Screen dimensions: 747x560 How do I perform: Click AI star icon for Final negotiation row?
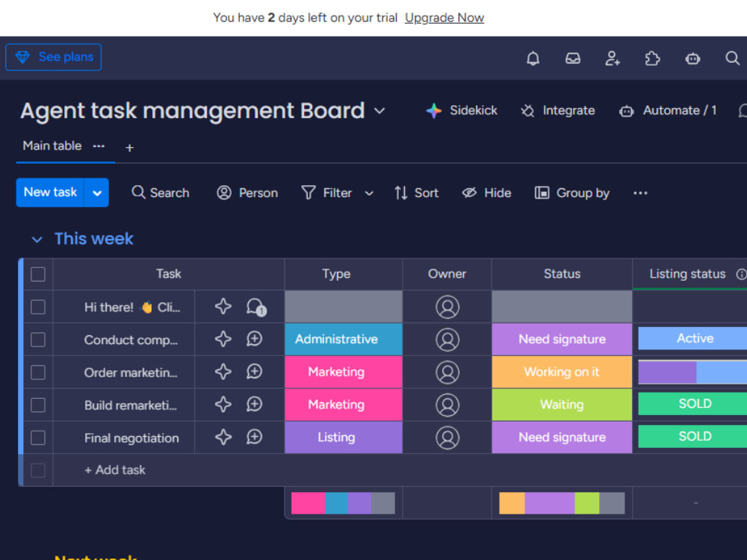pos(223,437)
